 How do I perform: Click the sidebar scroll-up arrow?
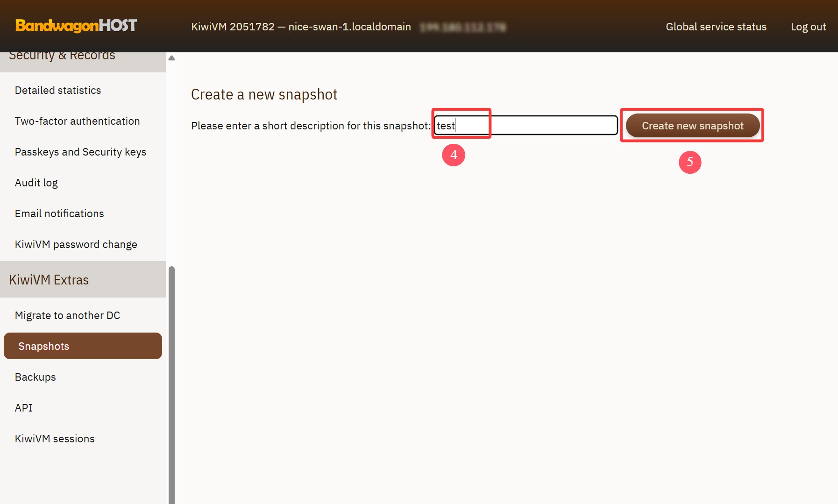point(171,58)
